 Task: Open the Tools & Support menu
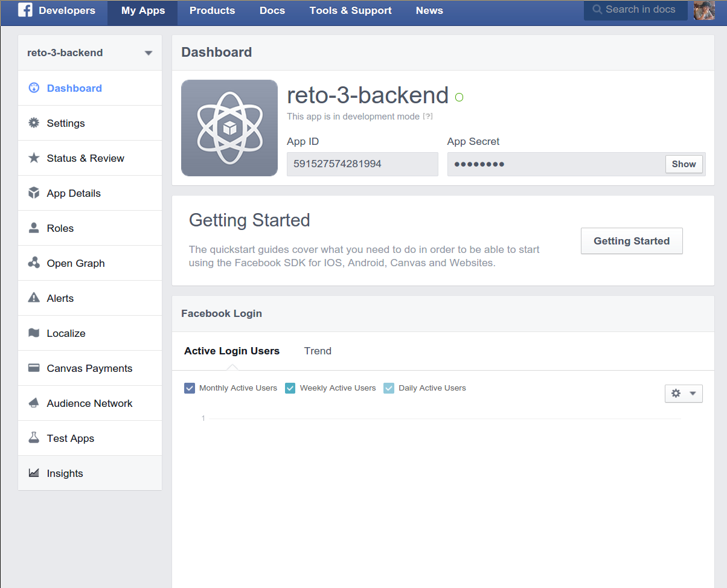pos(351,11)
